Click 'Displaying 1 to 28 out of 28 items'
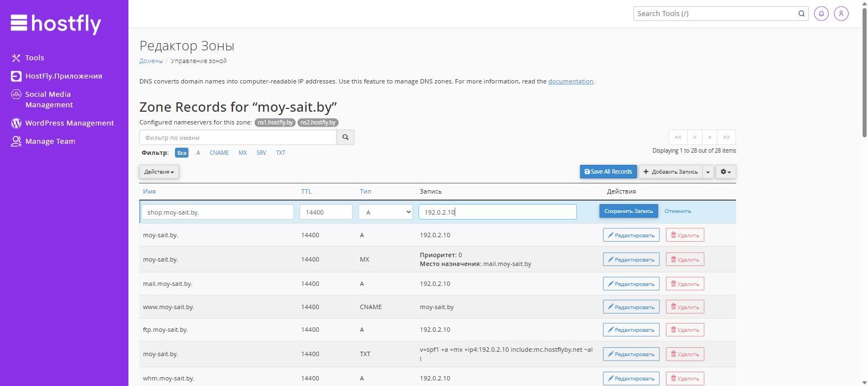The image size is (868, 386). pyautogui.click(x=694, y=150)
